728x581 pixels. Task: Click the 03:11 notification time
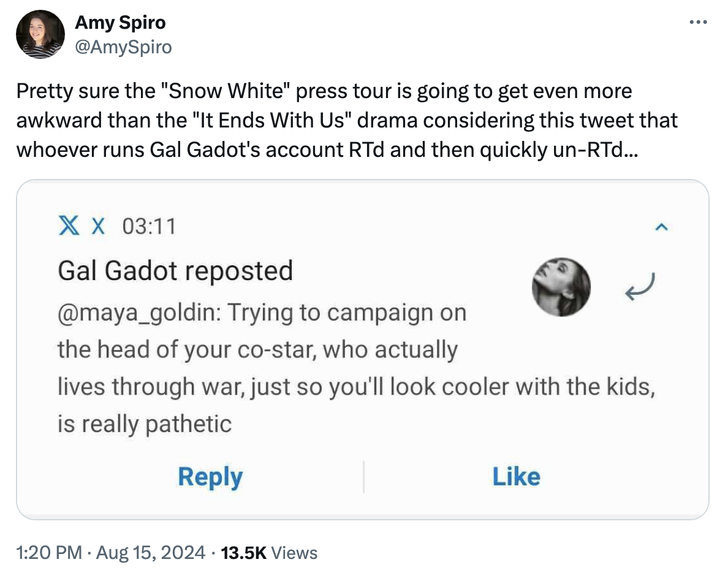(149, 227)
